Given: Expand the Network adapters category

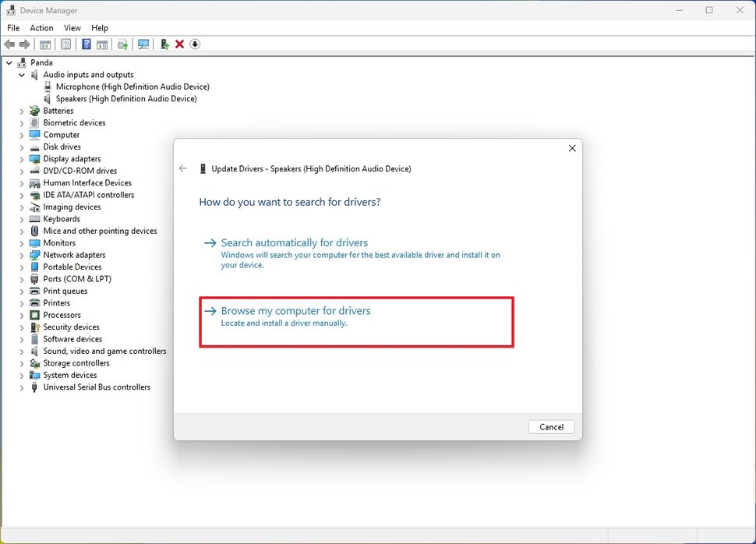Looking at the screenshot, I should tap(21, 255).
